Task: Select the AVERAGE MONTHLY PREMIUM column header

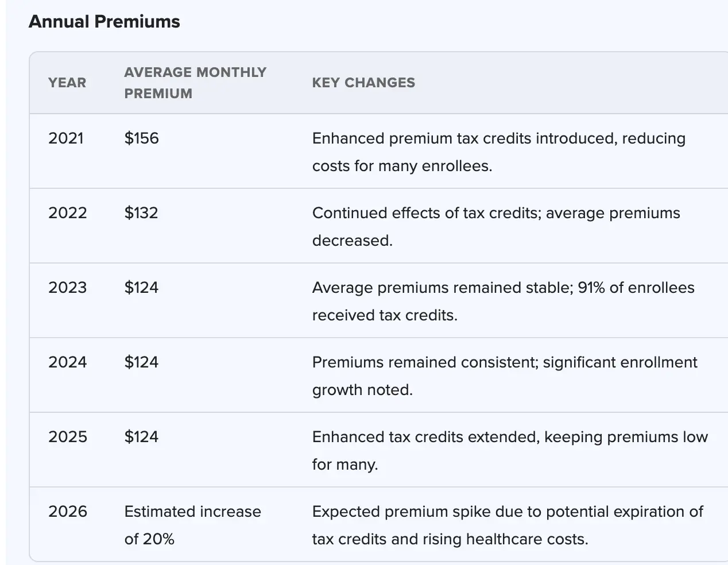Action: 195,83
